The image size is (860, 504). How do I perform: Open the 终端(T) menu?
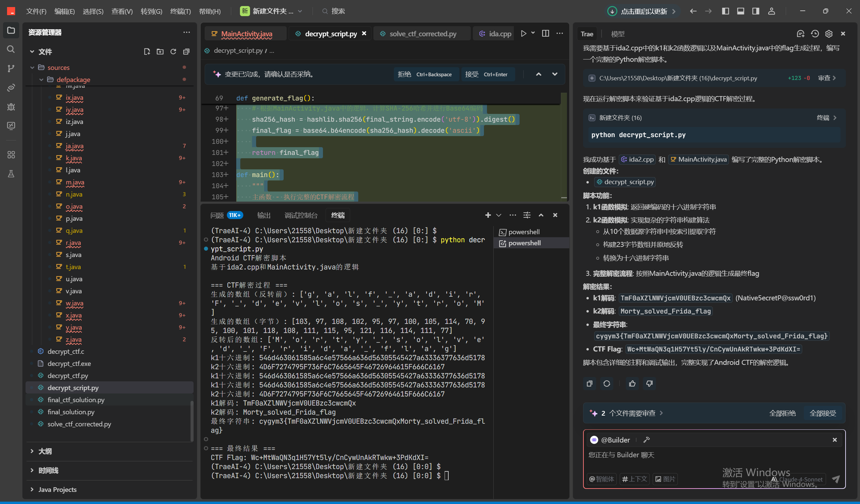coord(180,11)
